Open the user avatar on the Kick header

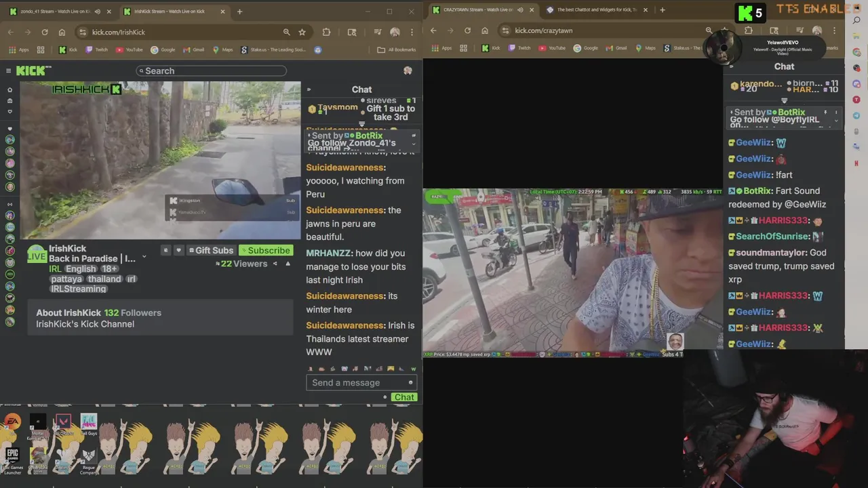click(408, 70)
